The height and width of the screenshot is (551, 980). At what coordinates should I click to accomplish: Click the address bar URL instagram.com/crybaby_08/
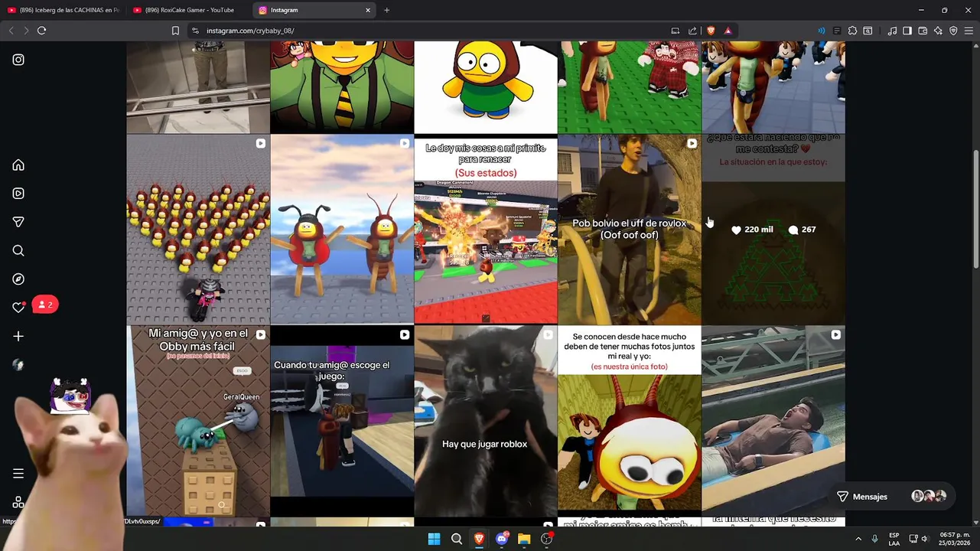(x=250, y=31)
